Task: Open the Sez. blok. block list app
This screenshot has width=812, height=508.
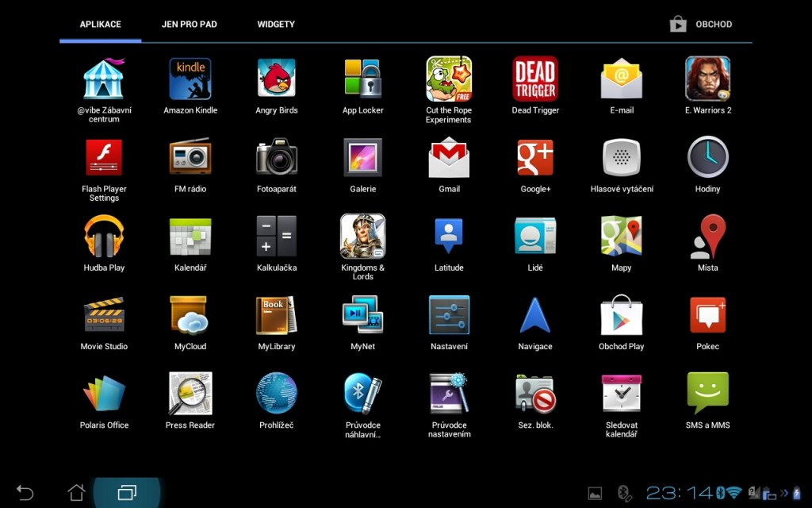Action: point(535,394)
